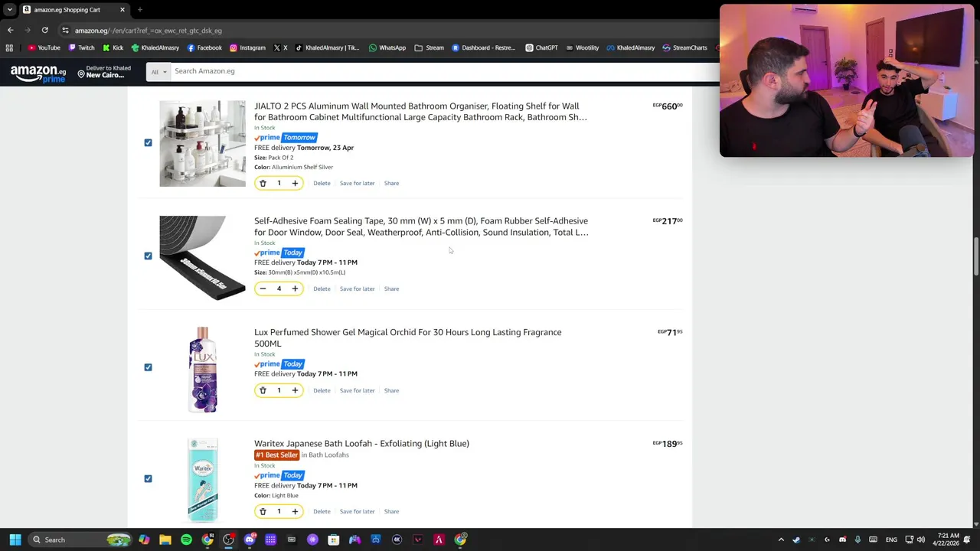Viewport: 980px width, 551px height.
Task: Change the Deliver to Khaled New Cairo location
Action: 105,71
